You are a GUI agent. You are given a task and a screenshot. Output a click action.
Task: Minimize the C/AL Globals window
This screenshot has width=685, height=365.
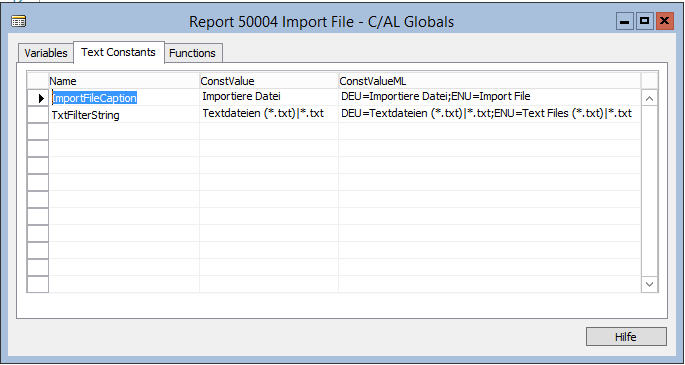coord(625,21)
